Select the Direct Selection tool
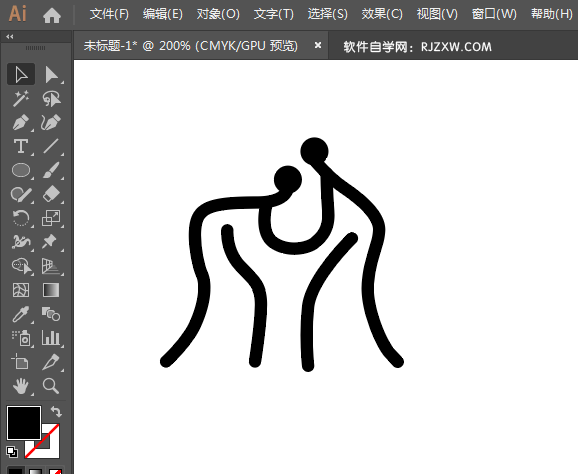Image resolution: width=578 pixels, height=474 pixels. 51,74
